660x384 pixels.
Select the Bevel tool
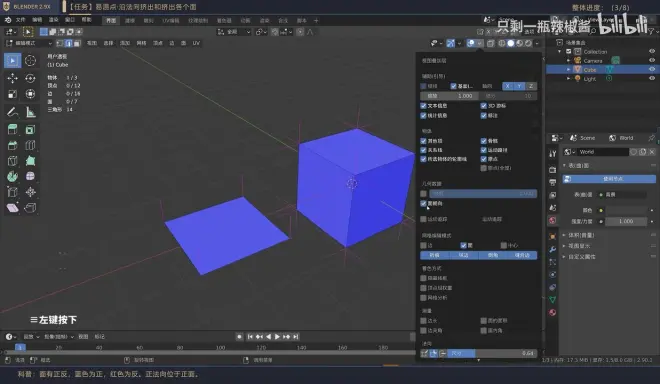(x=12, y=145)
